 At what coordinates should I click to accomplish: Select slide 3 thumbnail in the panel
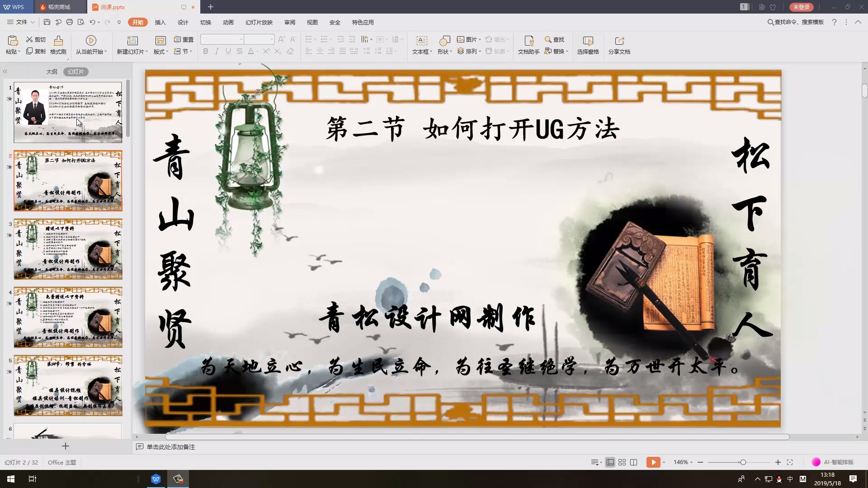pos(68,249)
